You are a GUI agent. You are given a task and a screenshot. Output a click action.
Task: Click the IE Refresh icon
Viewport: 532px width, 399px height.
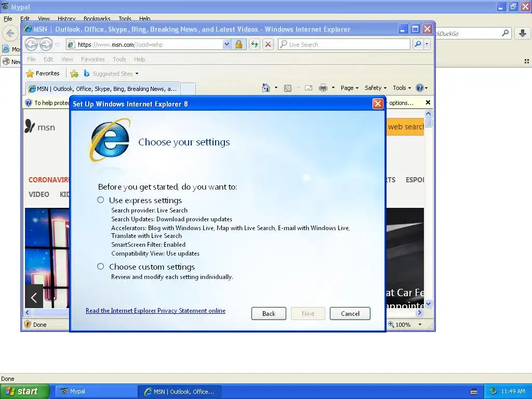[255, 45]
